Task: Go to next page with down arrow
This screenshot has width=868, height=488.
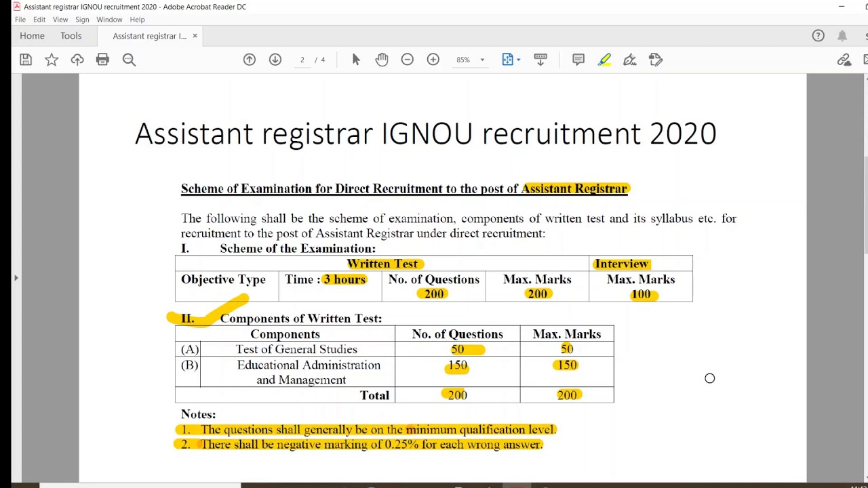Action: pyautogui.click(x=275, y=60)
